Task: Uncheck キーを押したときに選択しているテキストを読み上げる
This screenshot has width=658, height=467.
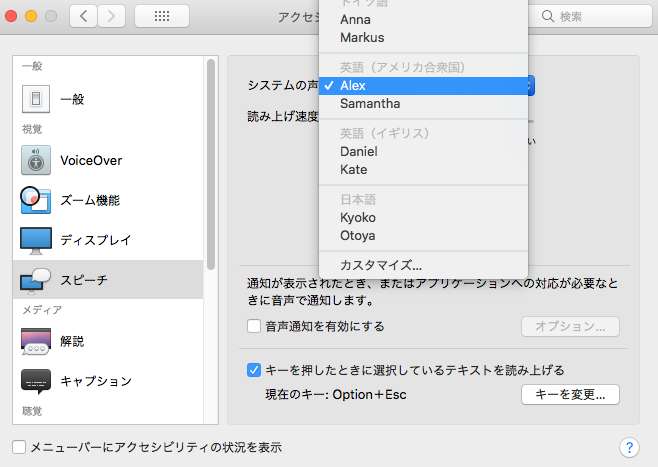Action: [254, 370]
